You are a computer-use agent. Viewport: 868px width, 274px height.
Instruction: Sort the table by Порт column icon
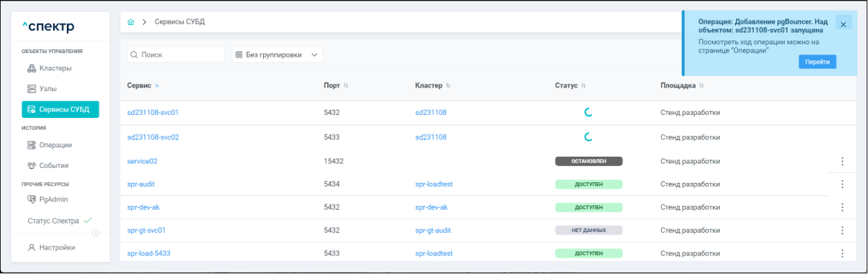pyautogui.click(x=346, y=86)
